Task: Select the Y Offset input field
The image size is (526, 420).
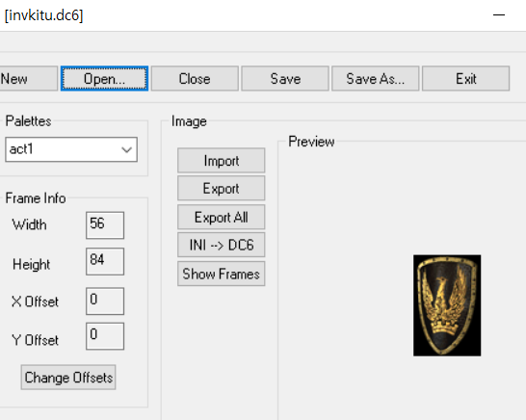Action: coord(105,336)
